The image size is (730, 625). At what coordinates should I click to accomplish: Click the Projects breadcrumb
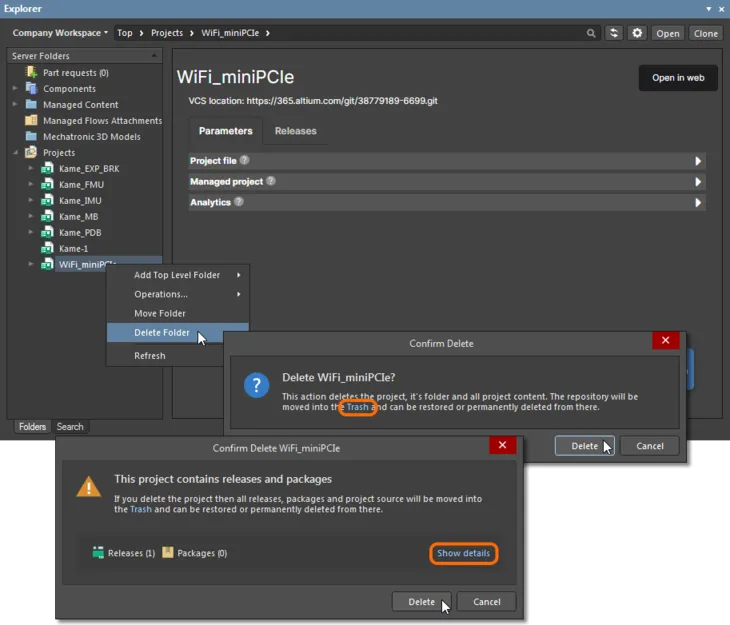point(167,33)
